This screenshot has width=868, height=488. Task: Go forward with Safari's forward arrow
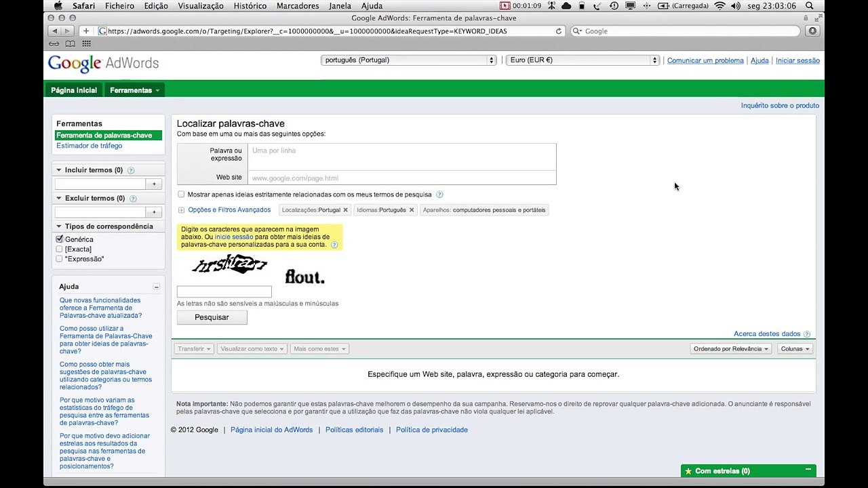coord(66,31)
